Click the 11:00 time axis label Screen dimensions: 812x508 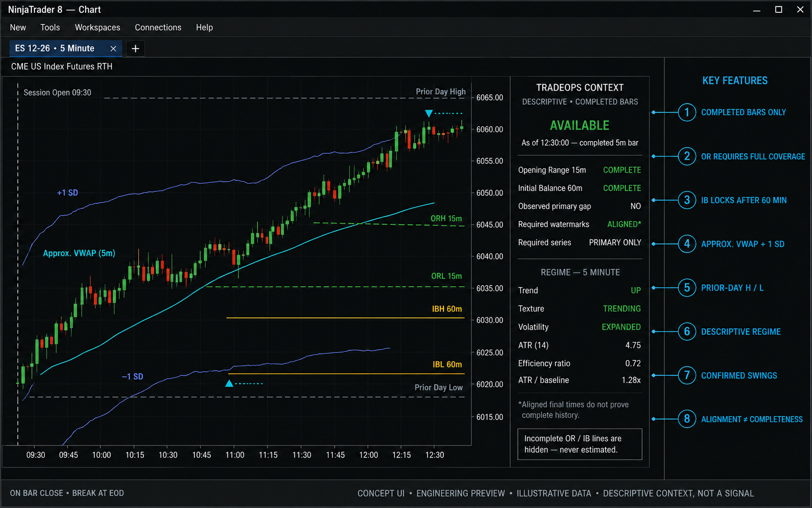(x=235, y=455)
